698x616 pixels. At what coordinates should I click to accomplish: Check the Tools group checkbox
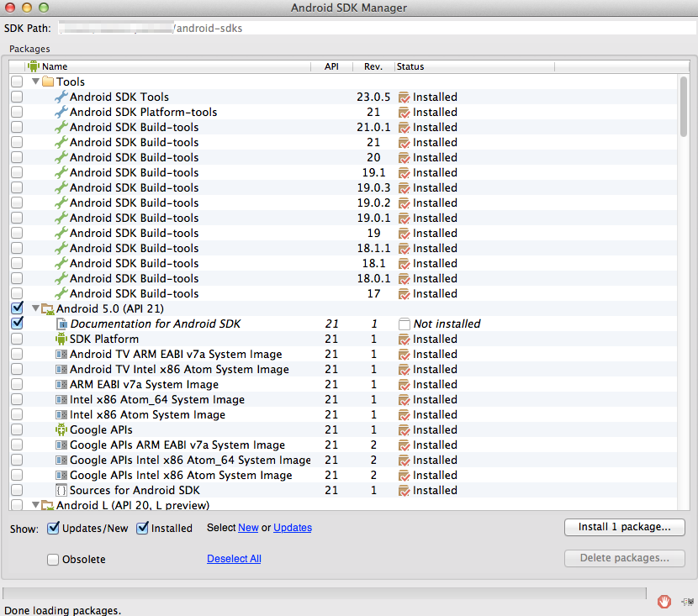pyautogui.click(x=17, y=82)
